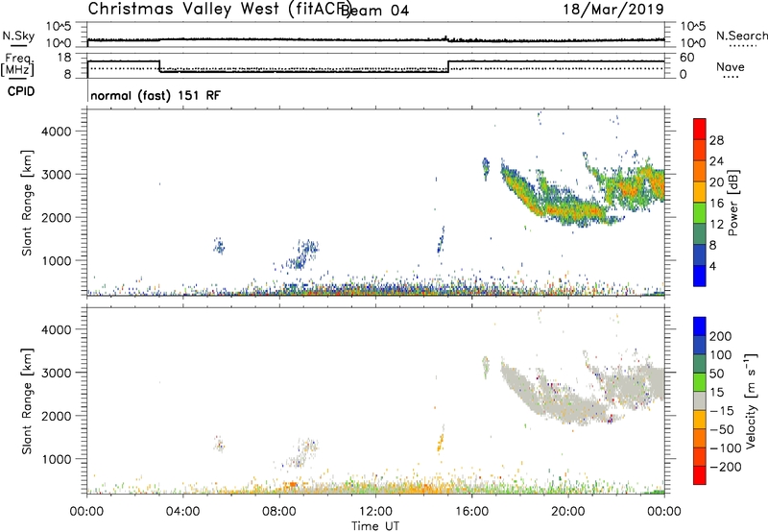This screenshot has height=532, width=768.
Task: Click the 'N.Search' legend label
Action: 742,36
